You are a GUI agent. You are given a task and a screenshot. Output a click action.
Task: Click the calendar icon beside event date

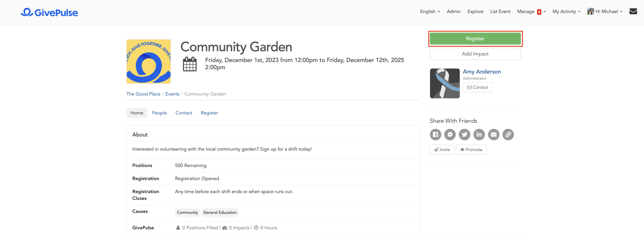click(x=190, y=64)
